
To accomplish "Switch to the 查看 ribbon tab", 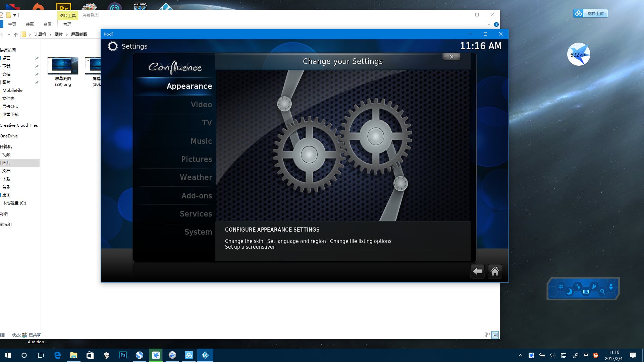I will 48,24.
